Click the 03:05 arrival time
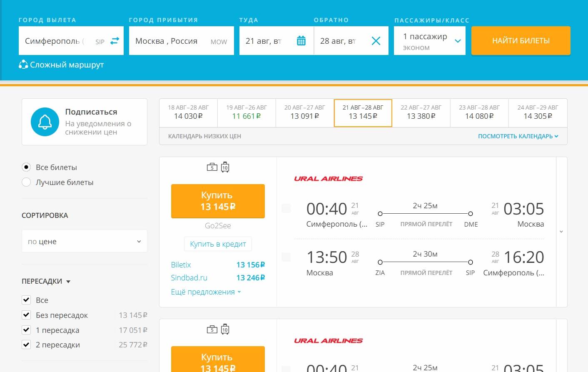This screenshot has height=372, width=588. (524, 209)
